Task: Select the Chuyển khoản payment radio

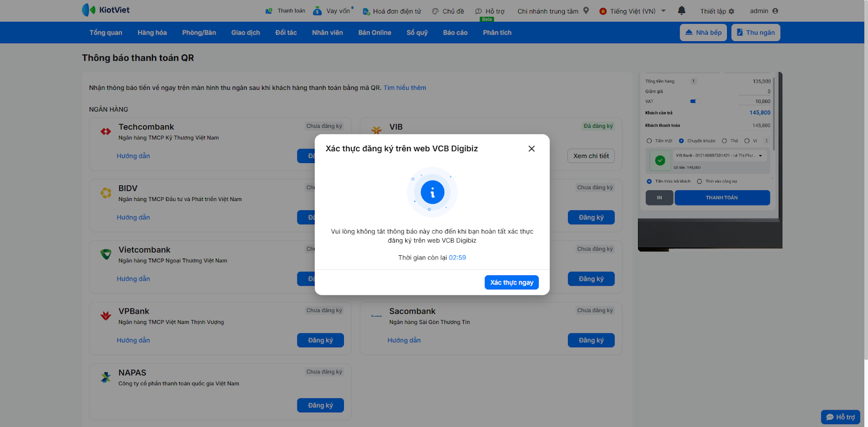Action: point(681,141)
